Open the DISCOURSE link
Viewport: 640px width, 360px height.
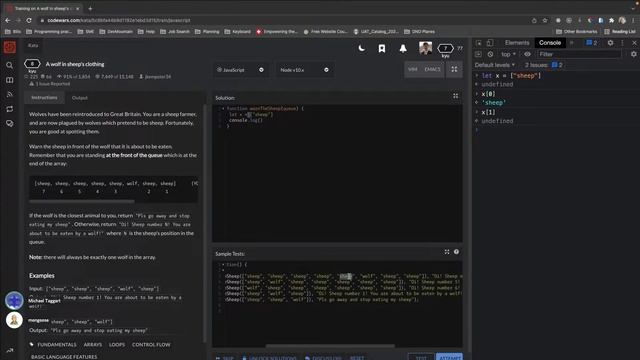tap(323, 358)
